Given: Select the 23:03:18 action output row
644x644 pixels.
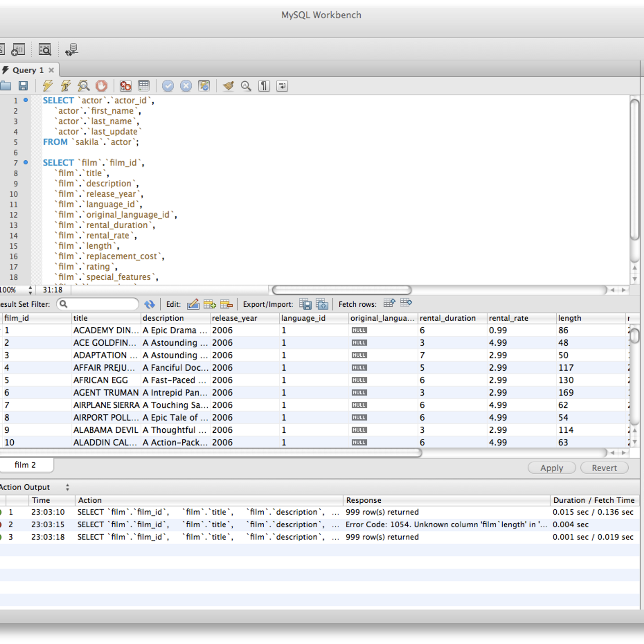Looking at the screenshot, I should 320,537.
